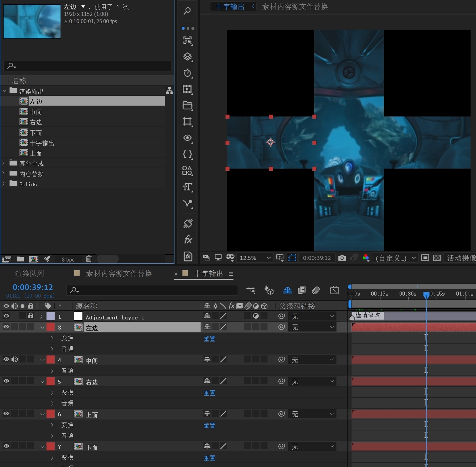Hide the 左边 layer in timeline
The height and width of the screenshot is (467, 476).
[6, 327]
